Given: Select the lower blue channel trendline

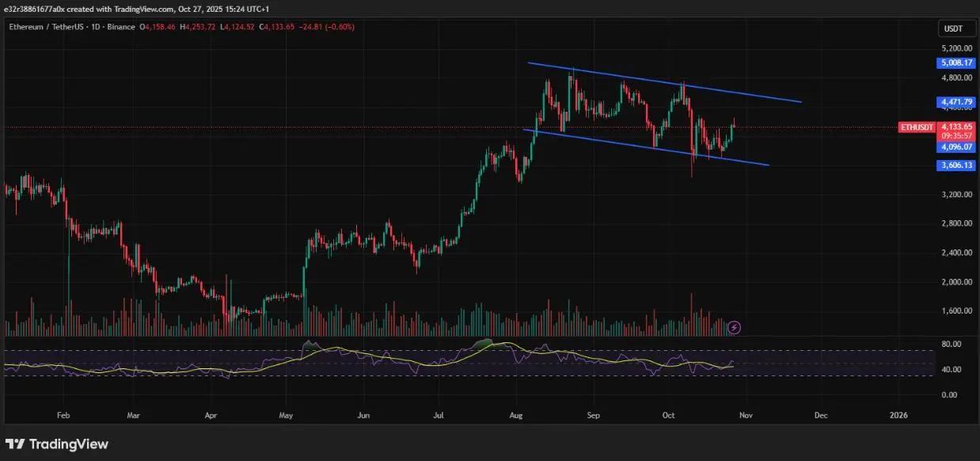Looking at the screenshot, I should (645, 147).
